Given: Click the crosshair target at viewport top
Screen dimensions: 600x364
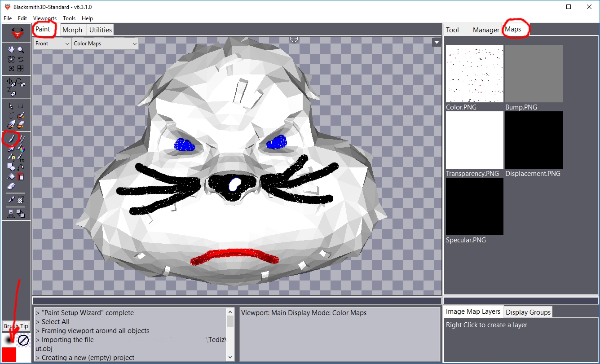Looking at the screenshot, I should coord(294,39).
